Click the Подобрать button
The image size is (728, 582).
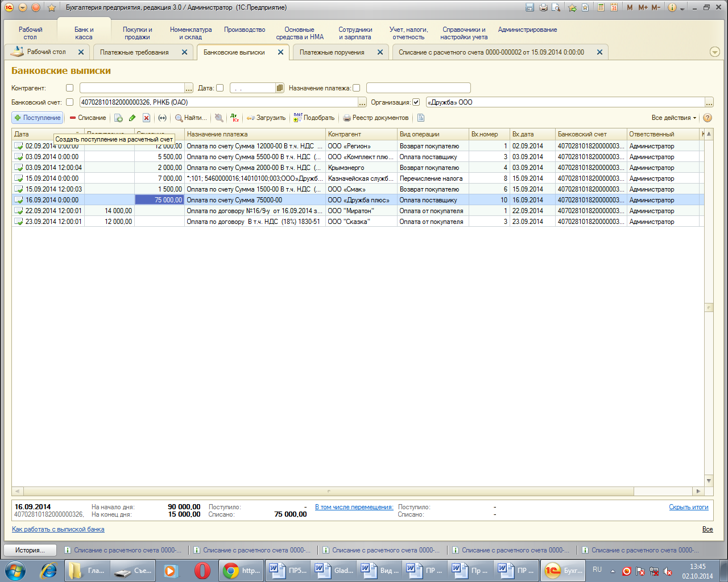[x=314, y=118]
